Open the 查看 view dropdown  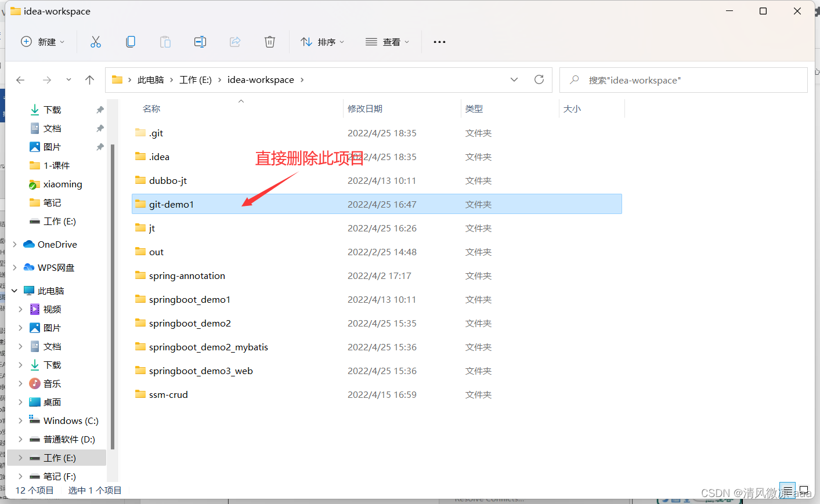[x=388, y=41]
